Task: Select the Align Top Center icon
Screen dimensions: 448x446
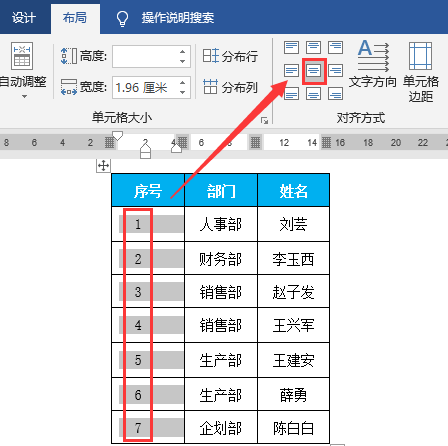Action: [x=313, y=47]
